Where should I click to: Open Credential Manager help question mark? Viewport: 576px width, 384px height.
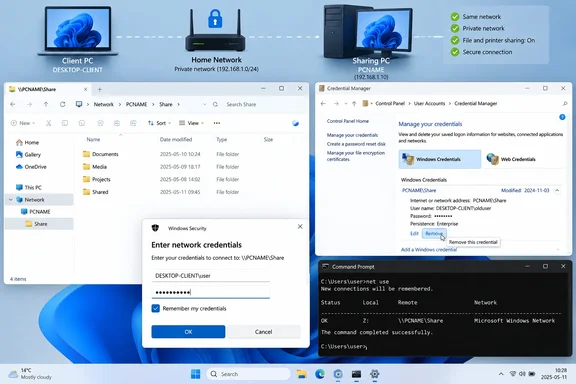tap(562, 117)
